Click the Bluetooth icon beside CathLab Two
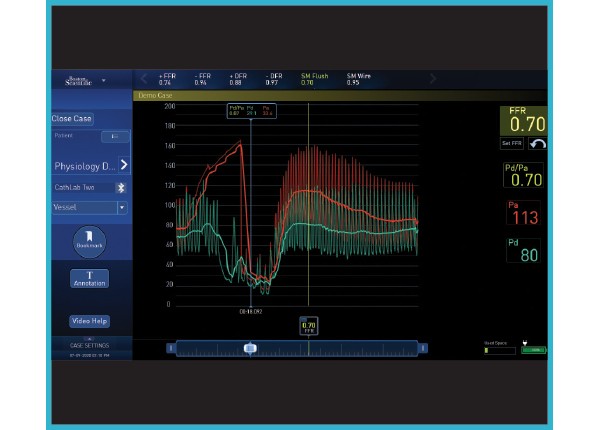Screen dimensions: 600x430 click(122, 187)
